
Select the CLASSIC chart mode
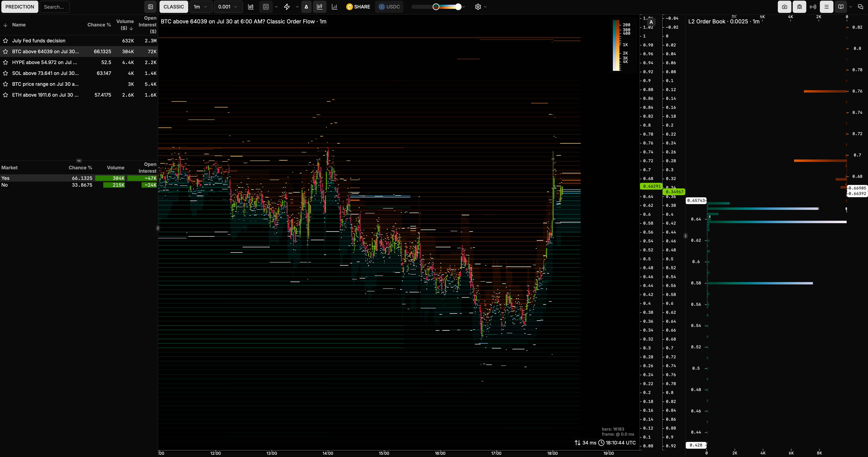click(174, 7)
